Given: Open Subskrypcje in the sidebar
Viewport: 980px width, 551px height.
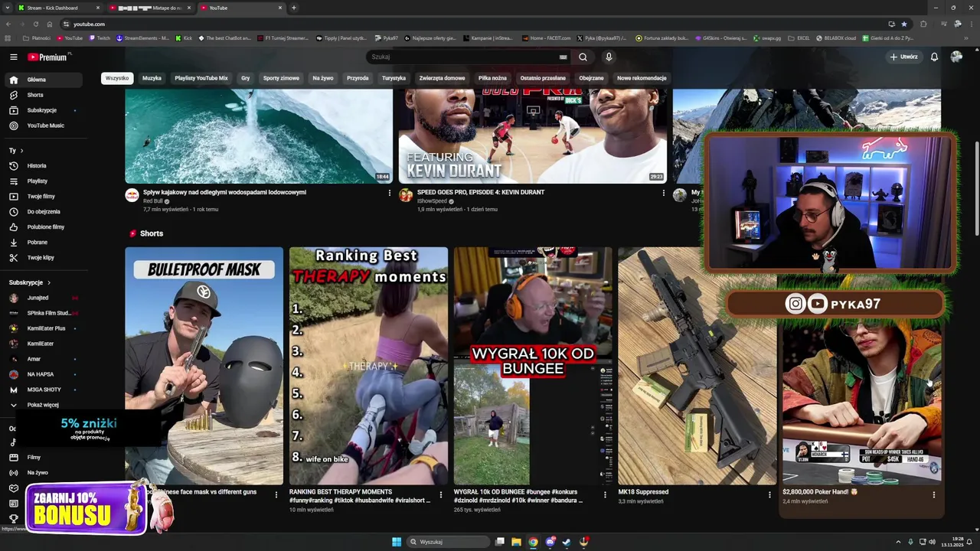Looking at the screenshot, I should click(42, 110).
